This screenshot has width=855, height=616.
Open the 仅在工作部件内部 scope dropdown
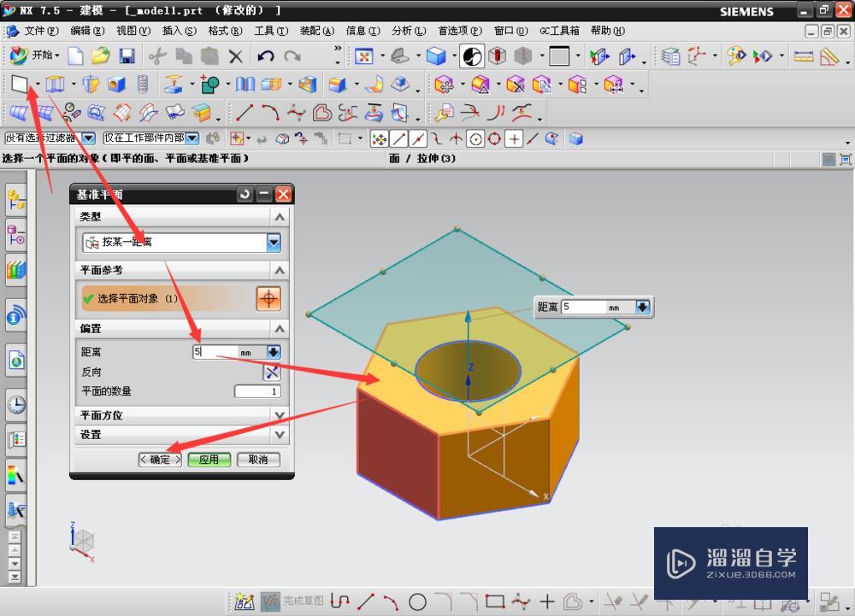[192, 138]
